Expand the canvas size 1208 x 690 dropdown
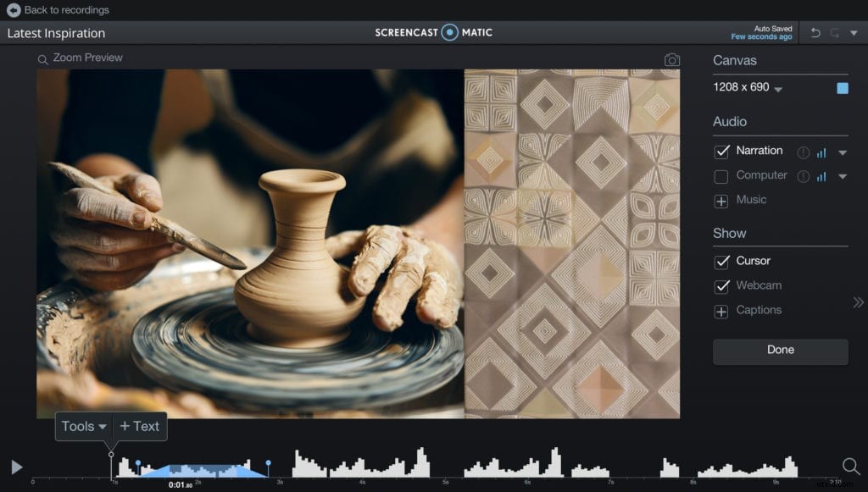868x492 pixels. point(778,90)
